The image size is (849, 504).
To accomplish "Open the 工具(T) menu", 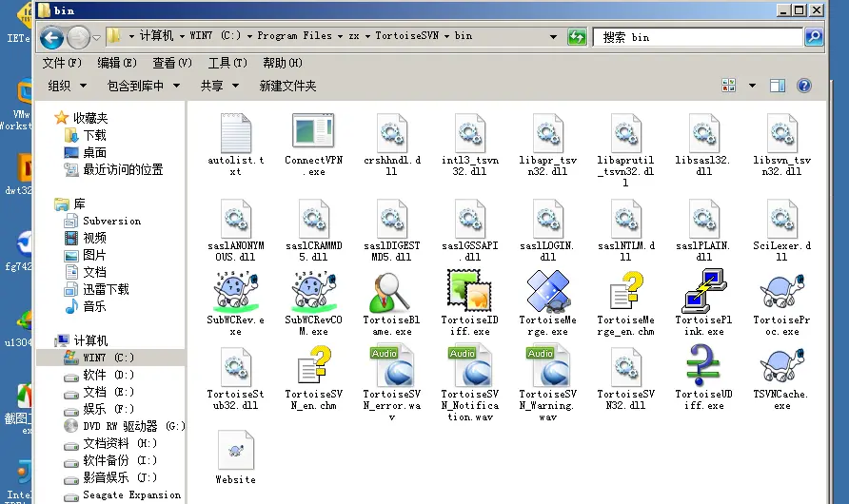I will click(227, 64).
